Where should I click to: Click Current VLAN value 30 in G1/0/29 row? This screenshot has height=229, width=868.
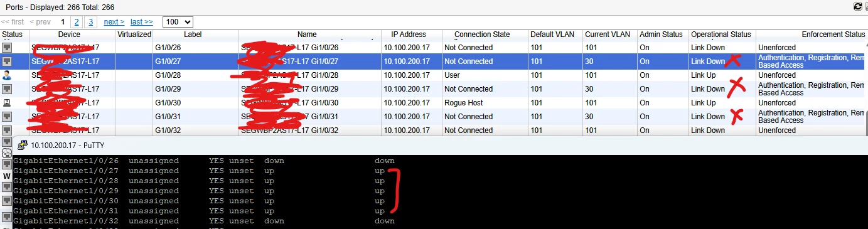(x=589, y=89)
